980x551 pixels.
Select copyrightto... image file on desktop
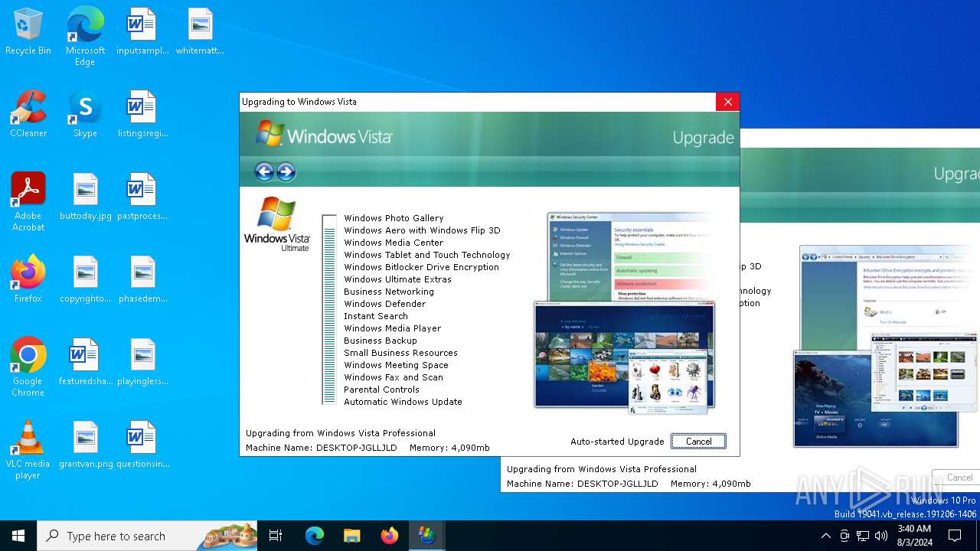85,280
